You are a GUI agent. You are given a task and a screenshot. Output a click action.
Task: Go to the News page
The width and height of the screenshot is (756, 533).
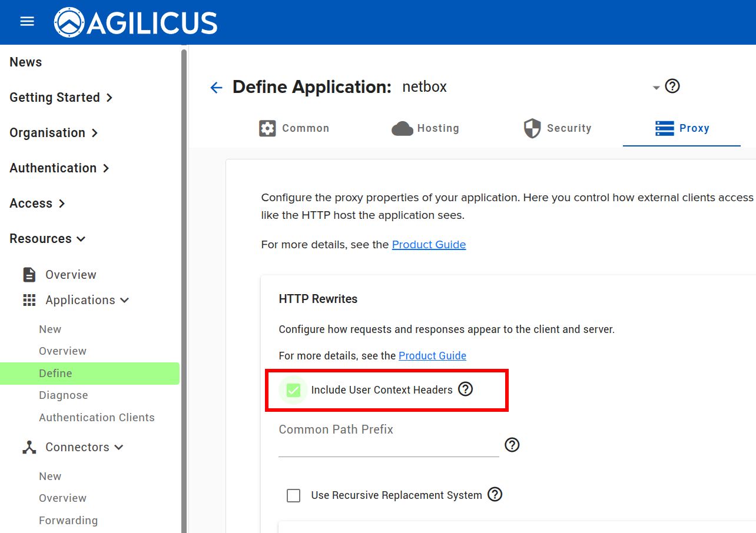pyautogui.click(x=25, y=62)
